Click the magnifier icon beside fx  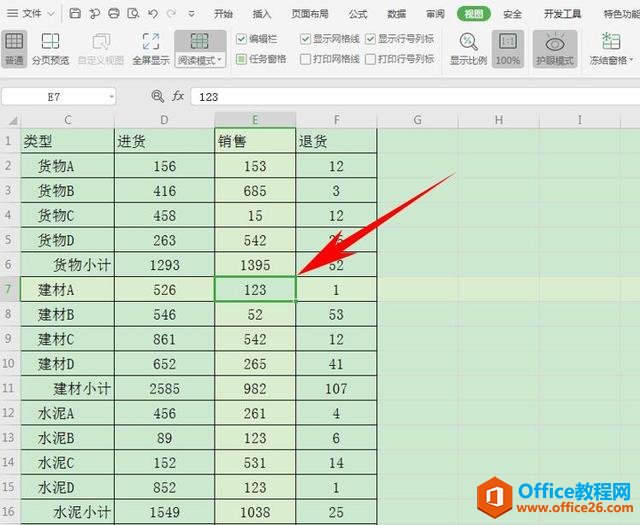(x=158, y=96)
